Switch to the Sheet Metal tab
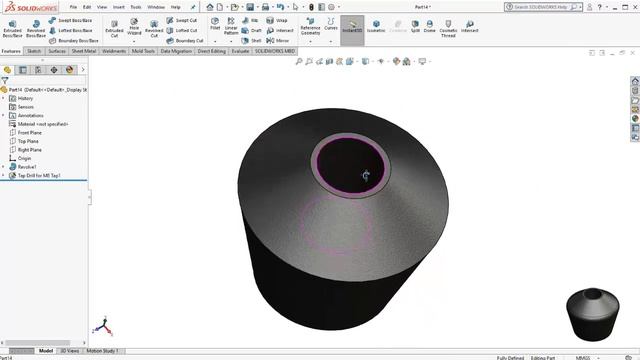640x360 pixels. (x=84, y=51)
